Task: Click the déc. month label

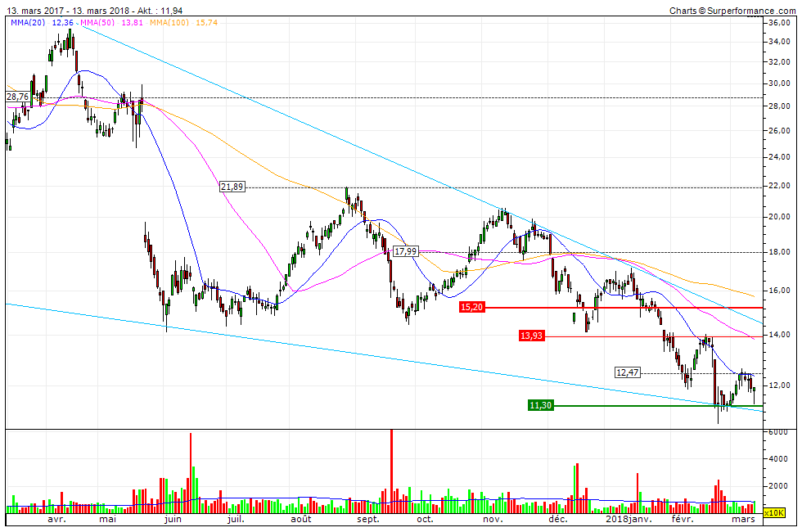Action: point(558,520)
